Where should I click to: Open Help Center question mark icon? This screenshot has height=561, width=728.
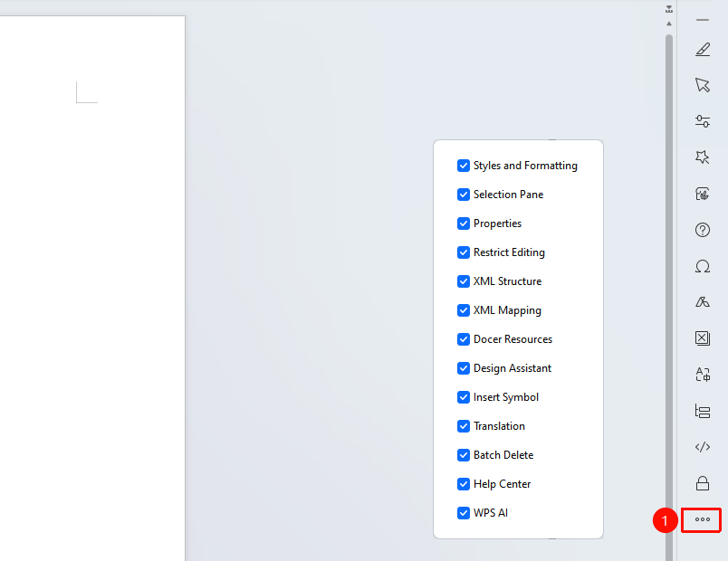(x=703, y=230)
